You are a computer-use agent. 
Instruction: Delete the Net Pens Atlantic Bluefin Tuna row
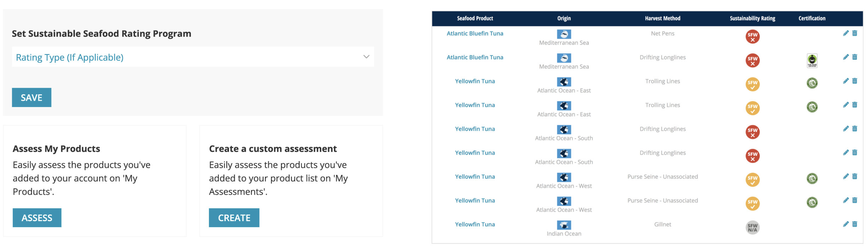coord(855,33)
